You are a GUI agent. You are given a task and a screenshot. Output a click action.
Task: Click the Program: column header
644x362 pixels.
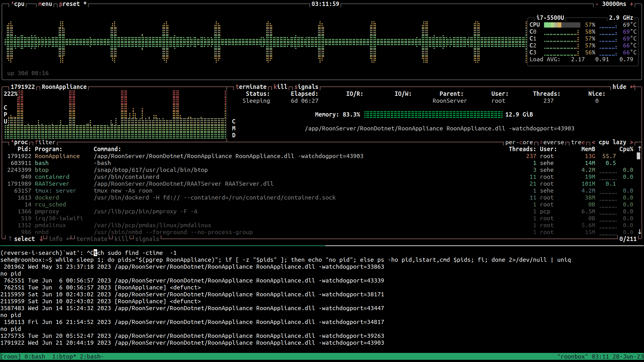click(48, 149)
